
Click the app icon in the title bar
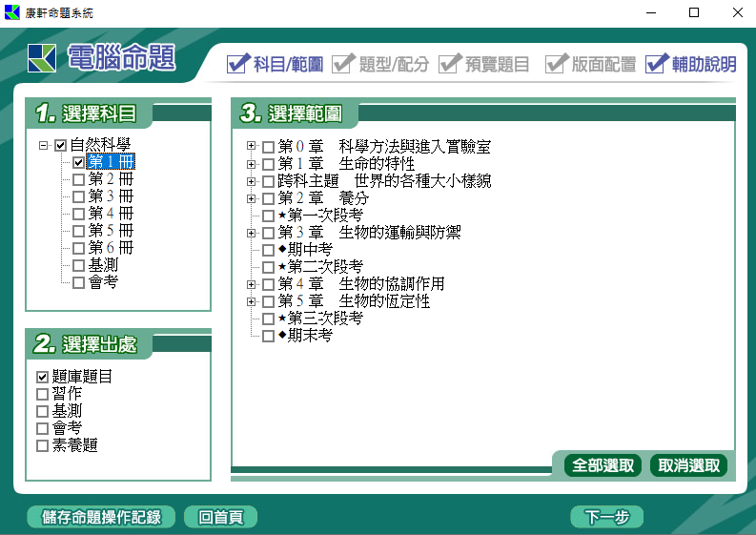[x=12, y=12]
